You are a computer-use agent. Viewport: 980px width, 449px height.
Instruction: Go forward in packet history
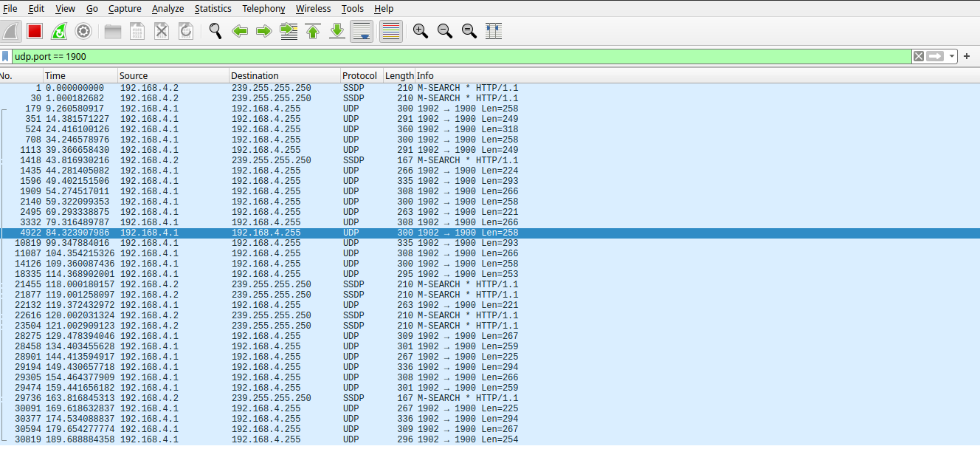(263, 31)
